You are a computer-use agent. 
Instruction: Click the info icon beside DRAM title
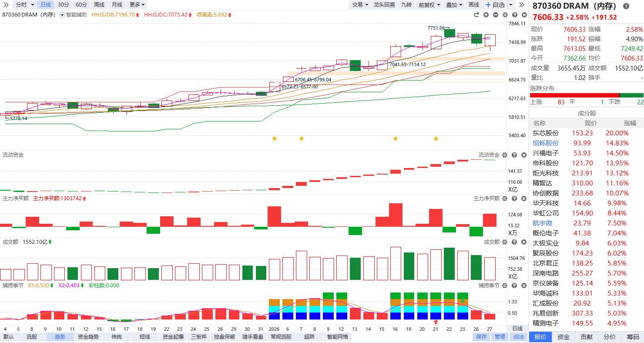[x=626, y=6]
